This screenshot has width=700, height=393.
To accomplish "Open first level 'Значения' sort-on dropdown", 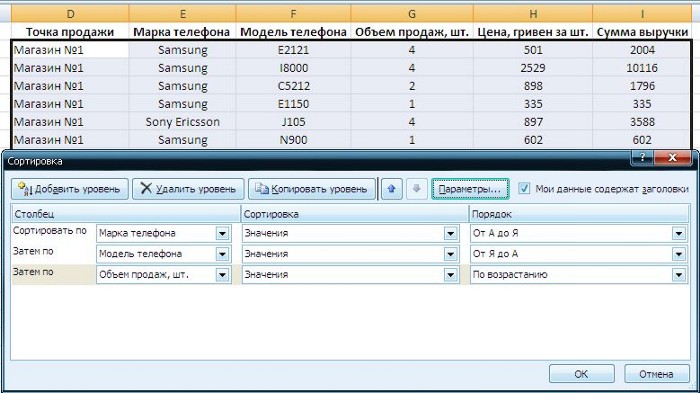I will pos(450,234).
